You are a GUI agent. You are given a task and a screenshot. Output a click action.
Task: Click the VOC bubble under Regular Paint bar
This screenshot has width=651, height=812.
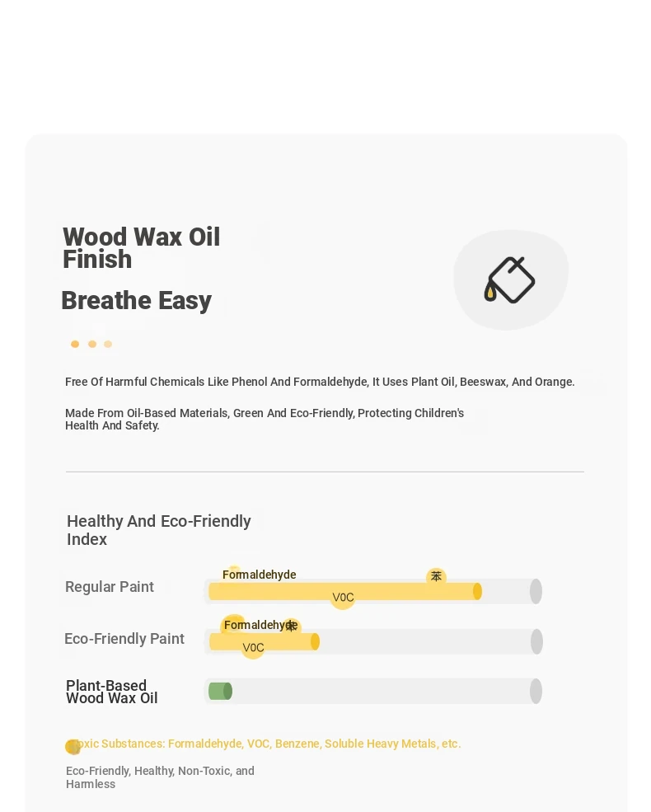coord(343,598)
